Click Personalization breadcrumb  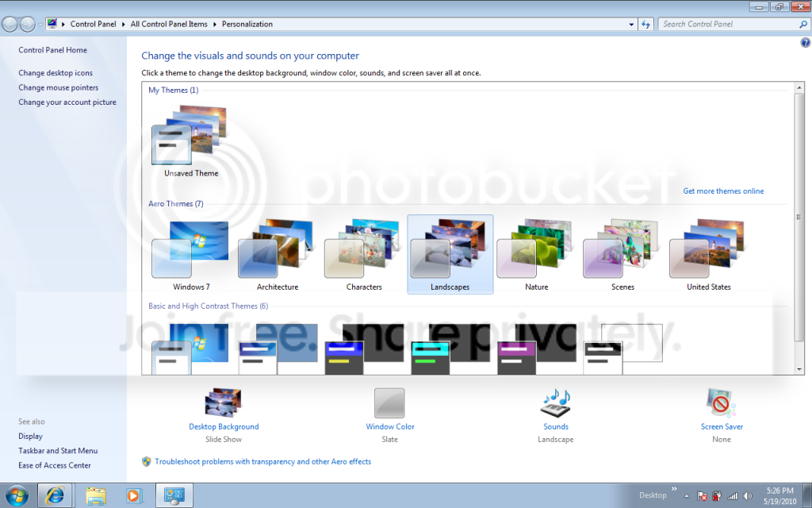point(247,24)
